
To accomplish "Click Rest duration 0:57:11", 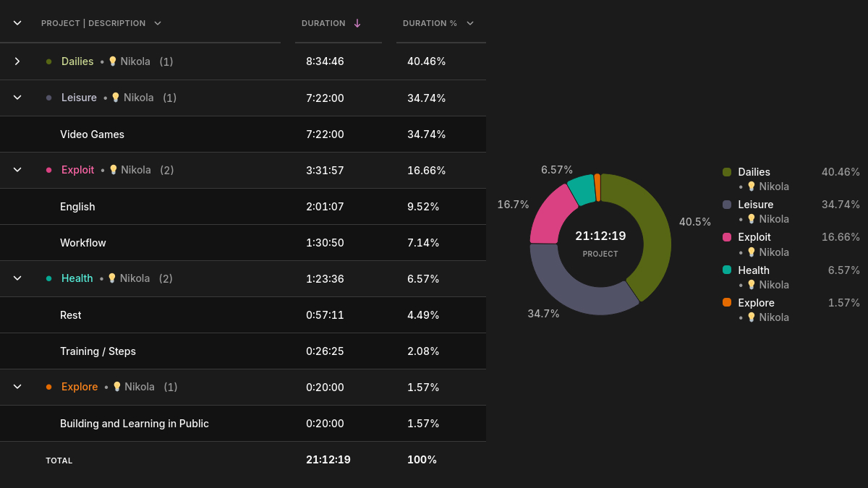I will [325, 315].
